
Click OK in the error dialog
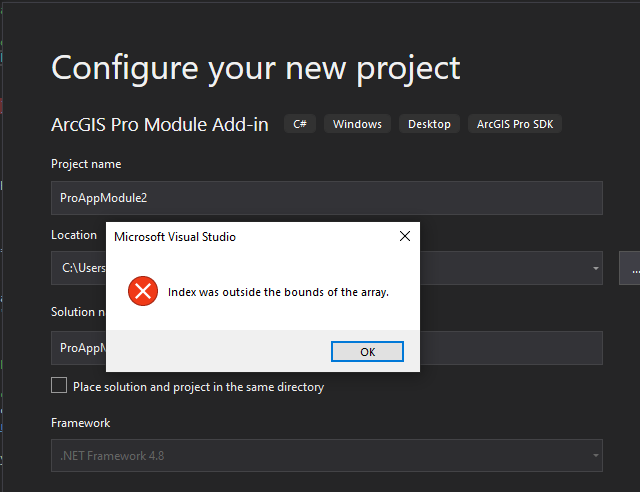[367, 351]
